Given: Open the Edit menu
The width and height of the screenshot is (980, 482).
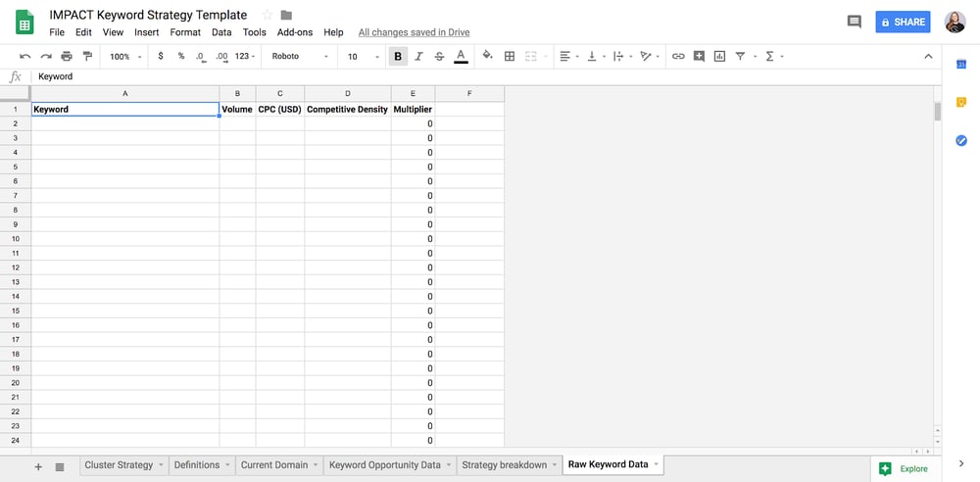Looking at the screenshot, I should click(x=83, y=32).
